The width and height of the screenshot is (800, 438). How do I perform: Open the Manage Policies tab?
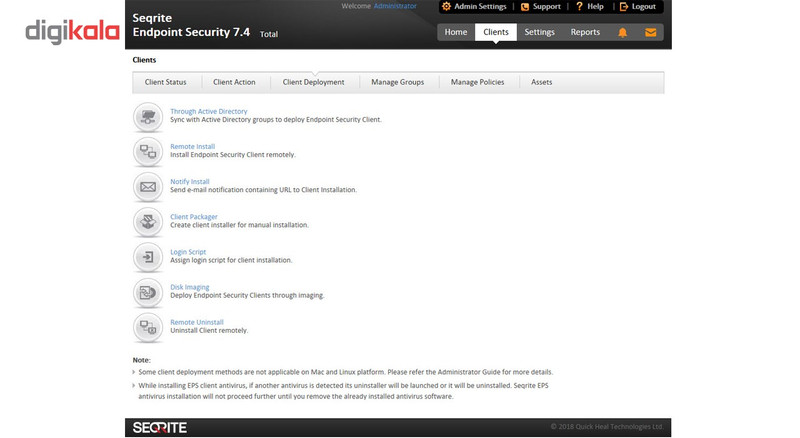pyautogui.click(x=478, y=82)
